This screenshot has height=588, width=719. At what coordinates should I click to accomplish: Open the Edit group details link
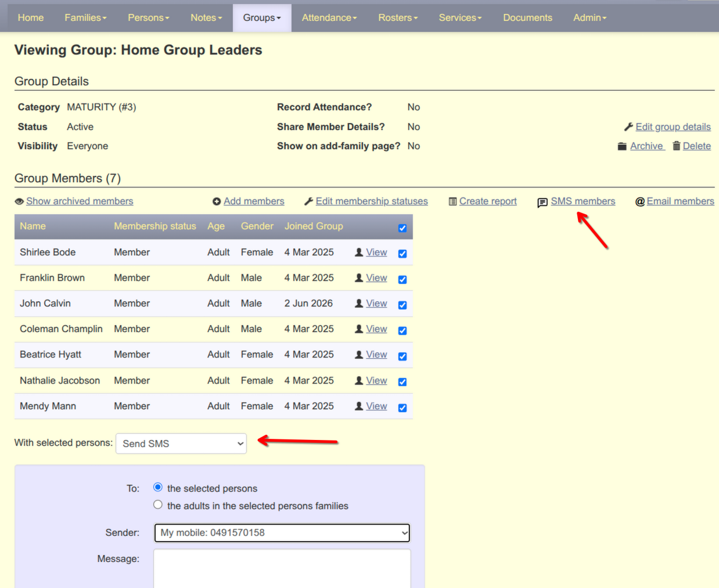click(x=673, y=127)
